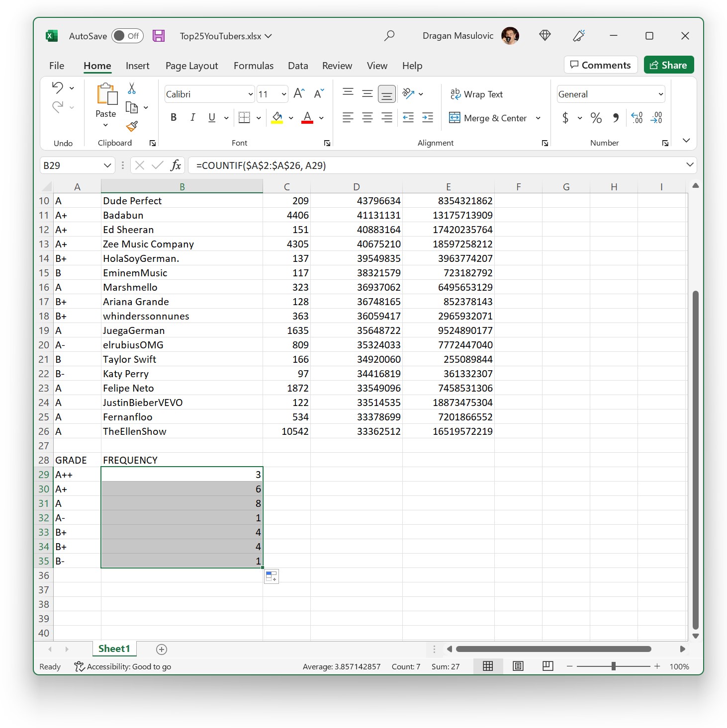Decrease indent in the Alignment group
The width and height of the screenshot is (727, 728).
point(408,117)
